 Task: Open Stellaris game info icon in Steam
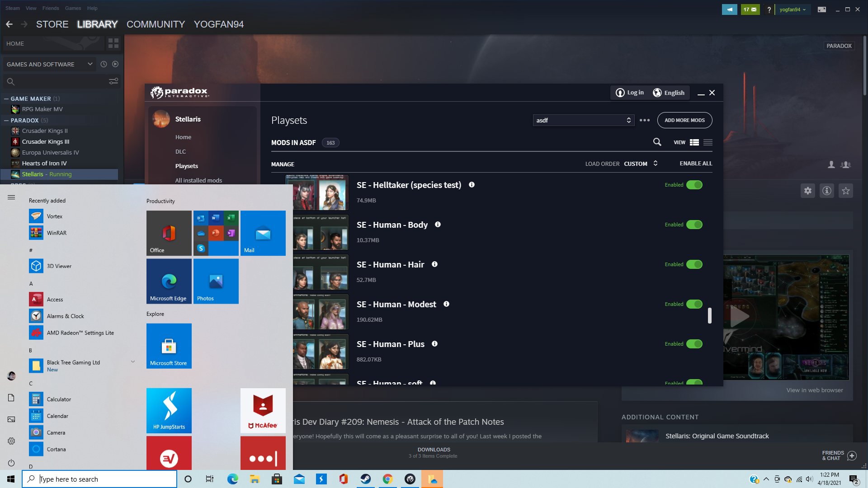(827, 191)
